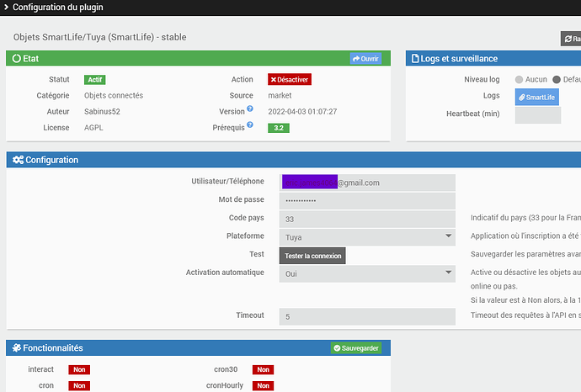This screenshot has width=581, height=392.
Task: Click Tester la connexion button
Action: coord(312,256)
